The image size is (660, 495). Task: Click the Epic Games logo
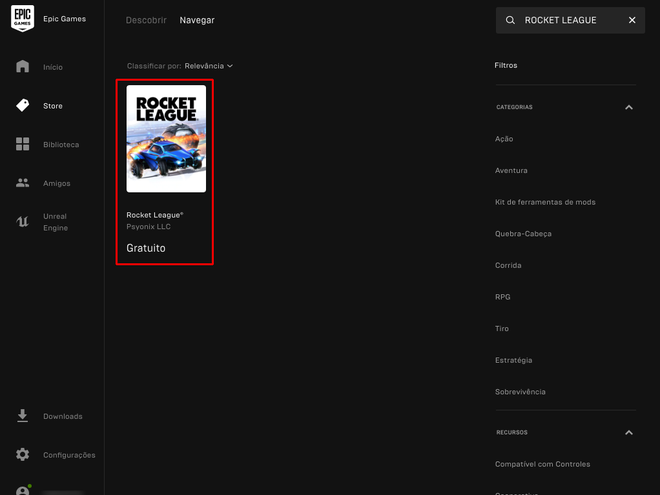click(22, 19)
